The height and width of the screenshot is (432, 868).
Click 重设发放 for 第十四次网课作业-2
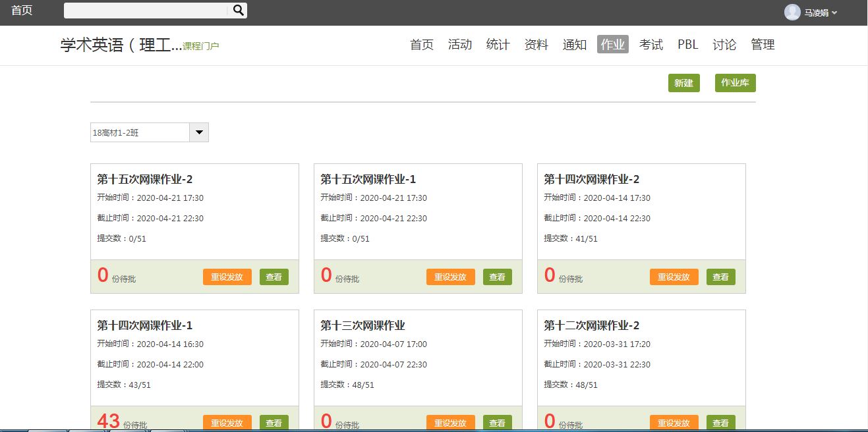click(x=674, y=277)
